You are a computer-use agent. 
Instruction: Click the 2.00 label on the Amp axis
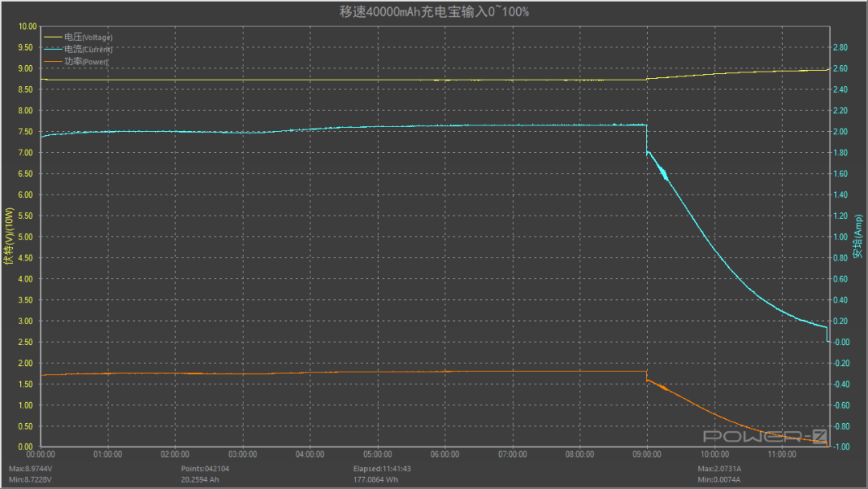point(841,132)
